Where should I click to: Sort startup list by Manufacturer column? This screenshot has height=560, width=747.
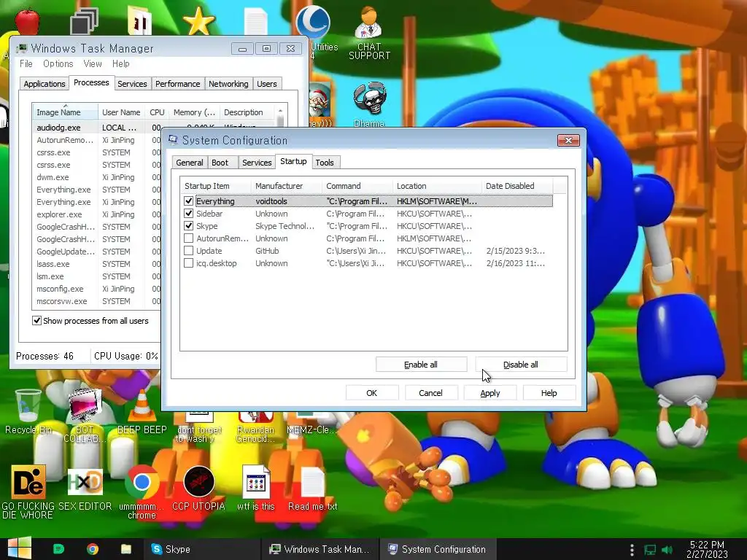click(x=286, y=186)
